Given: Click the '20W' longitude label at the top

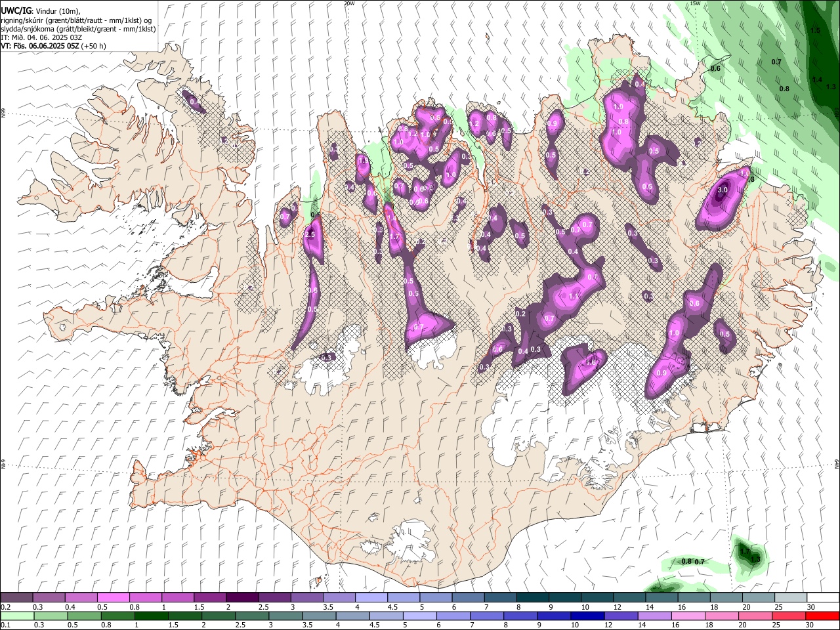Looking at the screenshot, I should pos(349,3).
